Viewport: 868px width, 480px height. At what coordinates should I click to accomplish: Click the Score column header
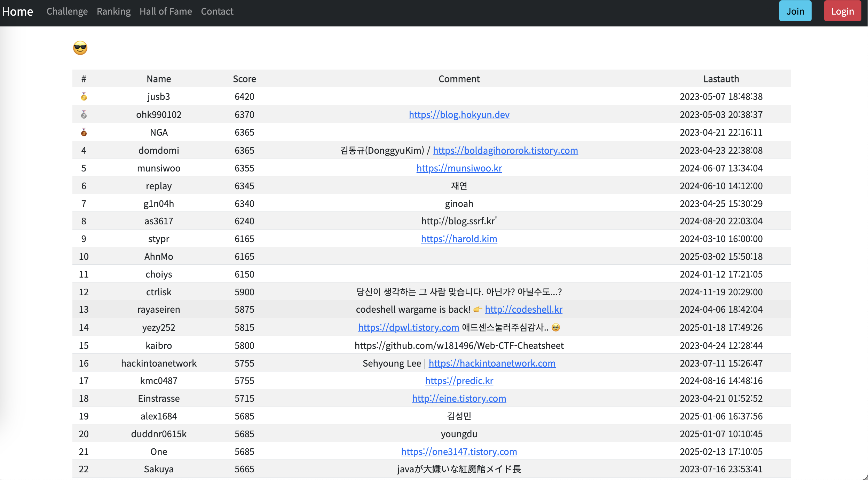(x=244, y=79)
